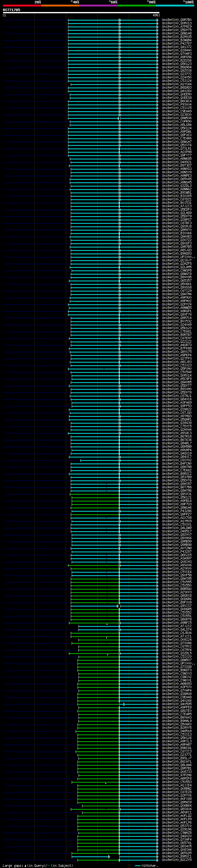The width and height of the screenshot is (197, 868).
Task: Click the cyan ~100% identity legend segment
Action: (175, 6)
